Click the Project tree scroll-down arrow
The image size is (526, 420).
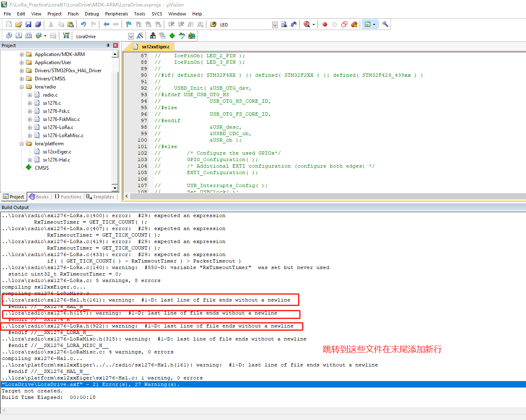(115, 188)
